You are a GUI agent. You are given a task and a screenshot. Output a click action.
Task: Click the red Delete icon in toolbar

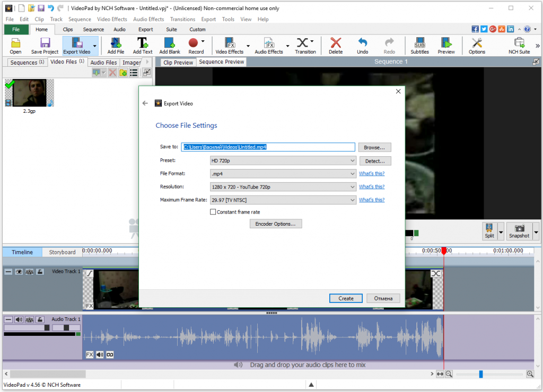pyautogui.click(x=336, y=46)
